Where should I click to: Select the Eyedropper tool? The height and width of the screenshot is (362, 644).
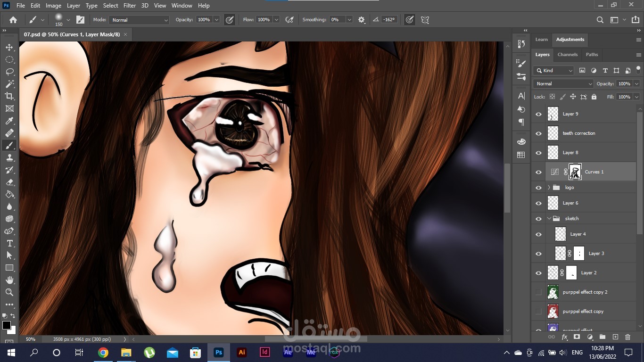[x=9, y=121]
